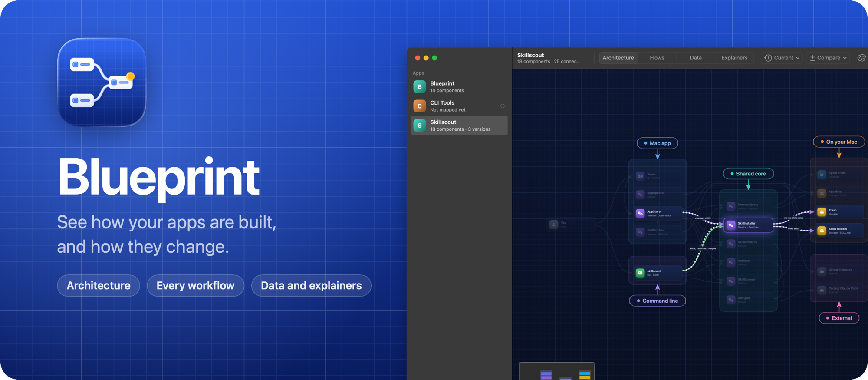
Task: Switch to the Data tab
Action: click(696, 58)
